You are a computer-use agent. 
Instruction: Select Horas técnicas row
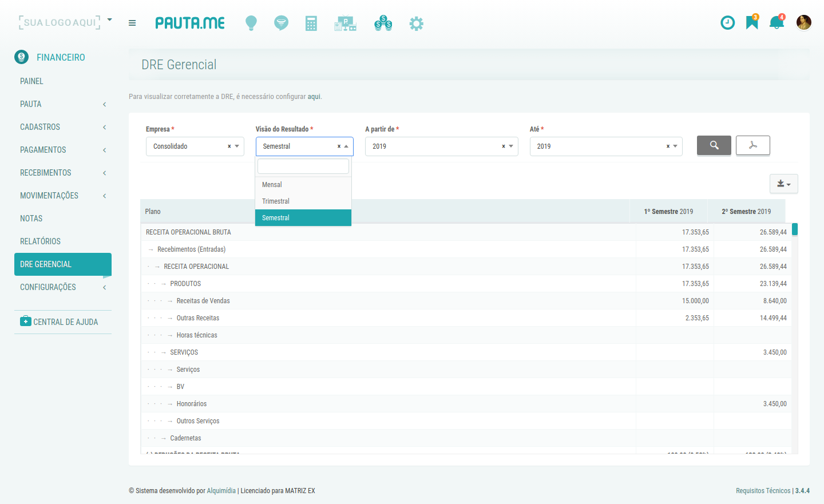[x=466, y=335]
